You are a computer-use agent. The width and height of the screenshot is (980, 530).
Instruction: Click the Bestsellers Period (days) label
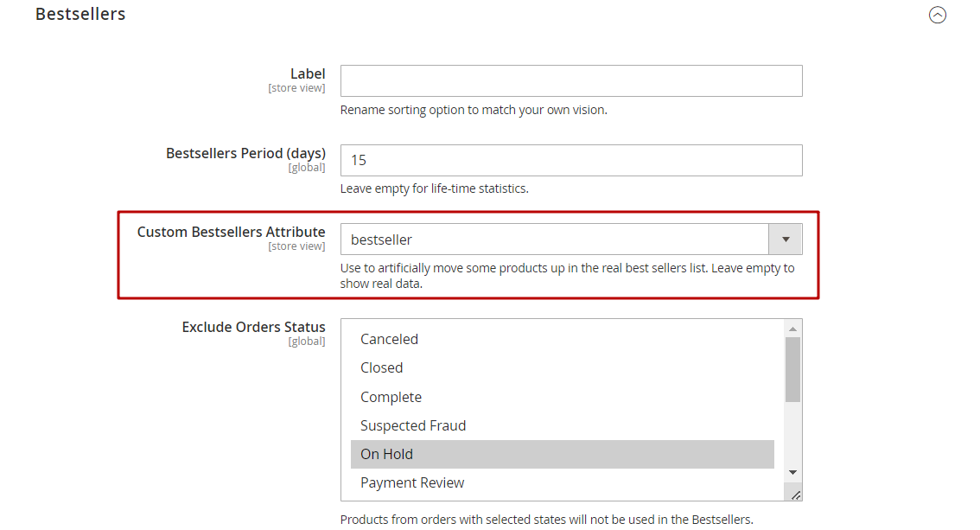click(x=245, y=153)
